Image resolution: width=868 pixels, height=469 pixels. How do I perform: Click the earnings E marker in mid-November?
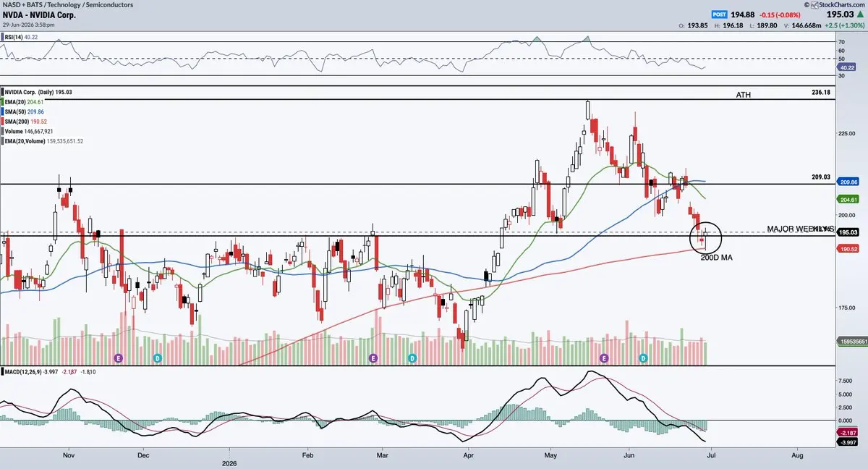[119, 358]
